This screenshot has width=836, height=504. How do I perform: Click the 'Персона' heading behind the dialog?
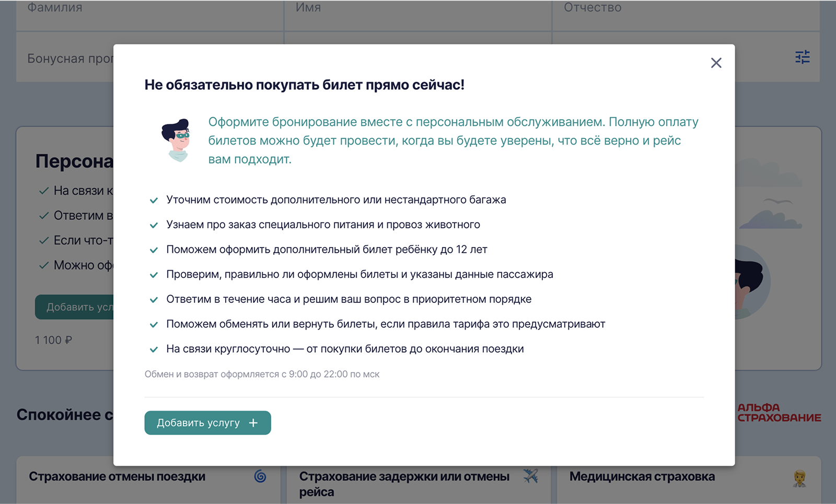[74, 161]
